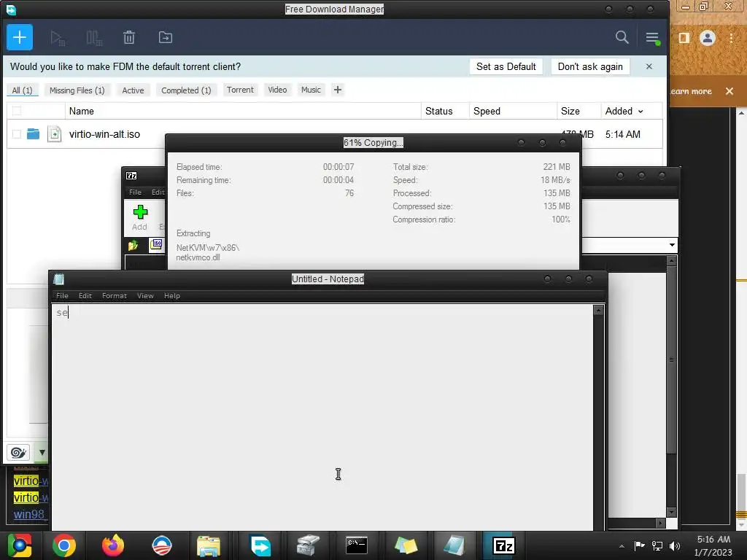Switch to the 7z taskbar icon
Screen dimensions: 747x560
click(x=503, y=545)
